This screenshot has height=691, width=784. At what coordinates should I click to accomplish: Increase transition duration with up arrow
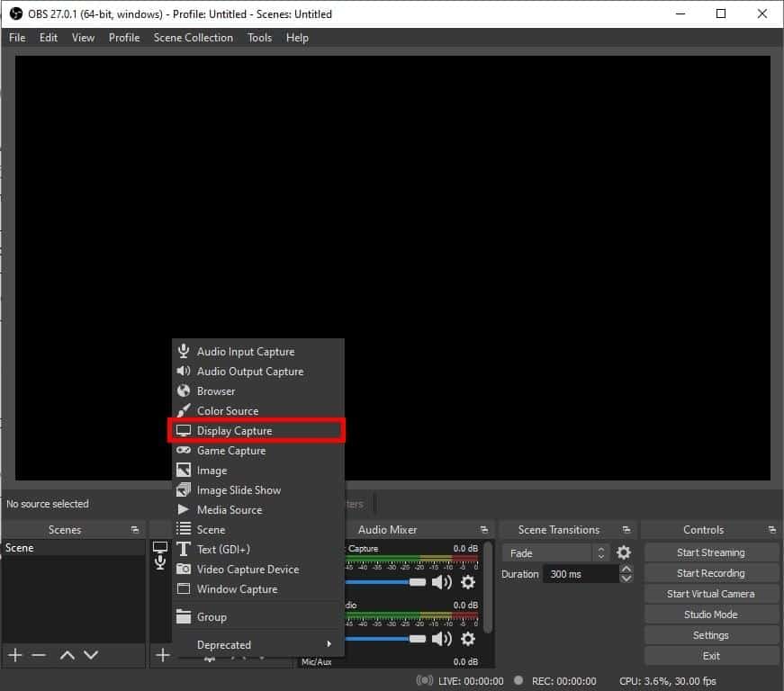pos(626,570)
